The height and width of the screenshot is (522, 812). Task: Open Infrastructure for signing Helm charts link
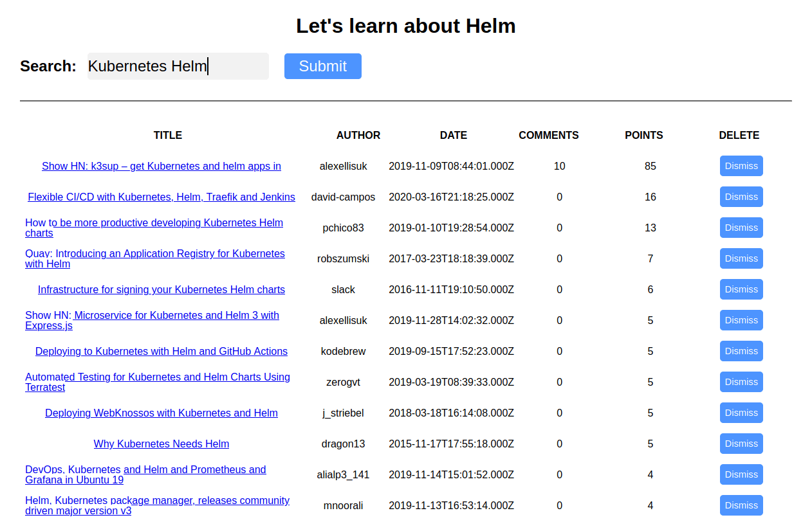[x=161, y=289]
